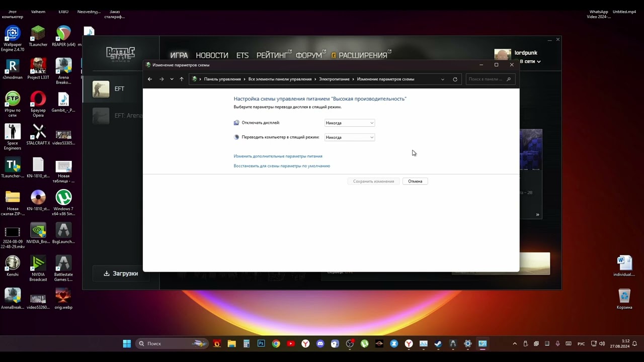Screen dimensions: 644x362
Task: Refresh the Control Panel address bar
Action: [455, 79]
